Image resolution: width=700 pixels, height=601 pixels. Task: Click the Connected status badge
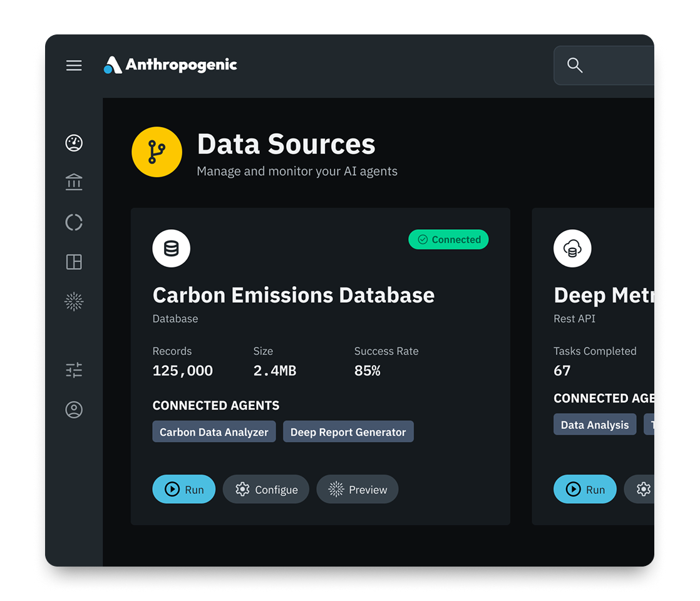448,239
